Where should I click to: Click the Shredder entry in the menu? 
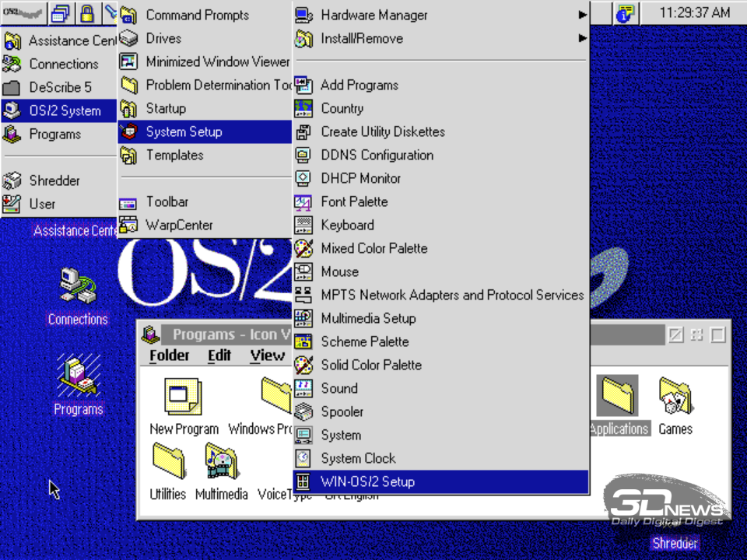tap(59, 180)
